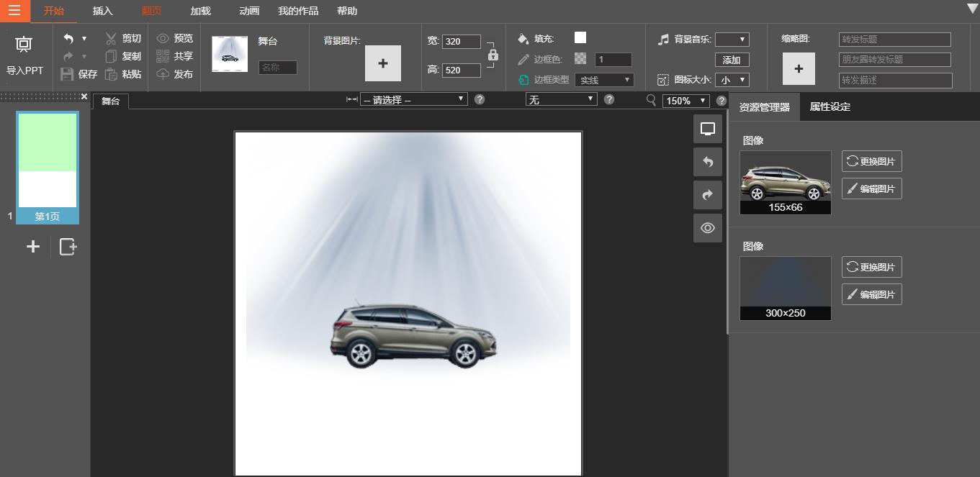Viewport: 980px width, 477px height.
Task: Click the Import PPT (导入PPT) icon
Action: click(x=24, y=45)
